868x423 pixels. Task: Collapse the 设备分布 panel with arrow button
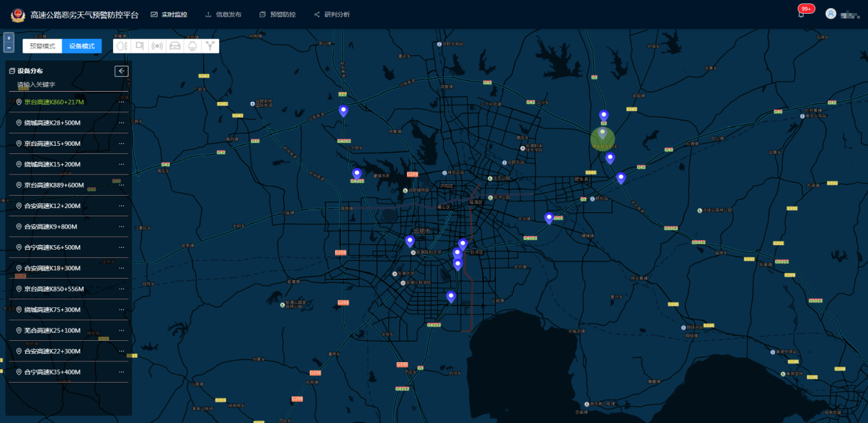coord(121,71)
